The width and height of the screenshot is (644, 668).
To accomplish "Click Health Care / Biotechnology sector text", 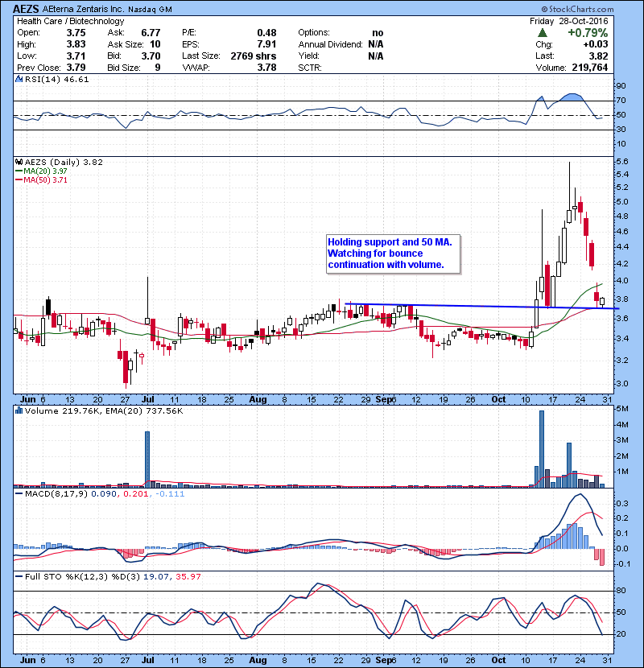I will pyautogui.click(x=70, y=21).
